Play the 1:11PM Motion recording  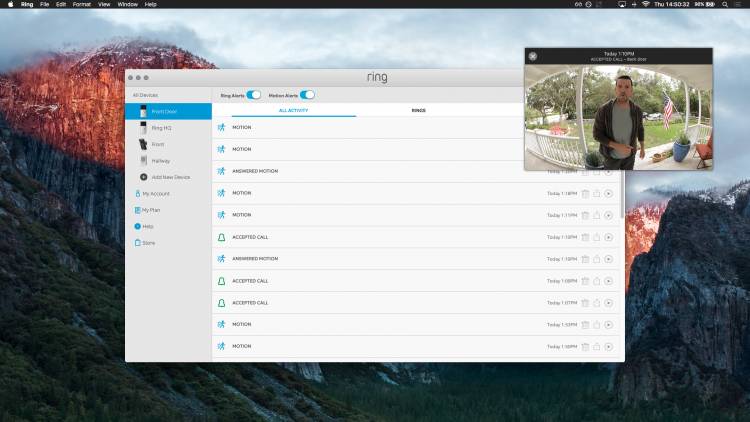coord(608,215)
